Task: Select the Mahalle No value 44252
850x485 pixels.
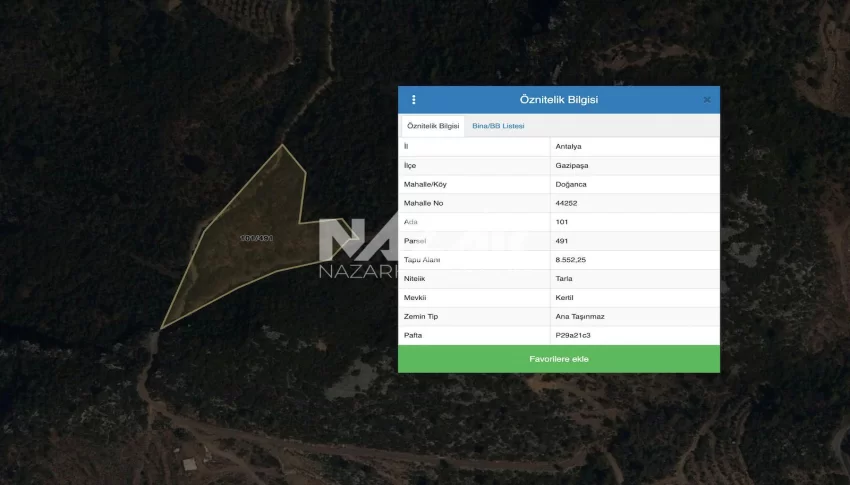Action: (635, 203)
